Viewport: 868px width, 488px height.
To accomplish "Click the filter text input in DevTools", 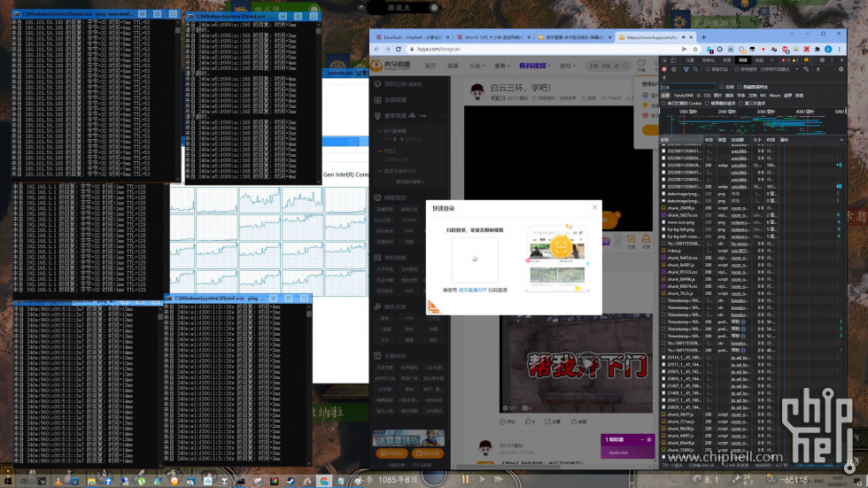I will tap(688, 87).
